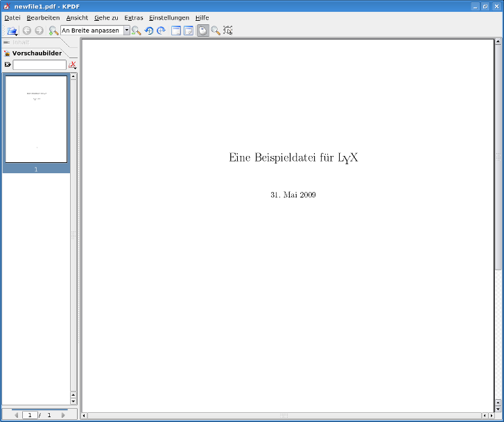Open thumbnail filter options red X icon

73,65
